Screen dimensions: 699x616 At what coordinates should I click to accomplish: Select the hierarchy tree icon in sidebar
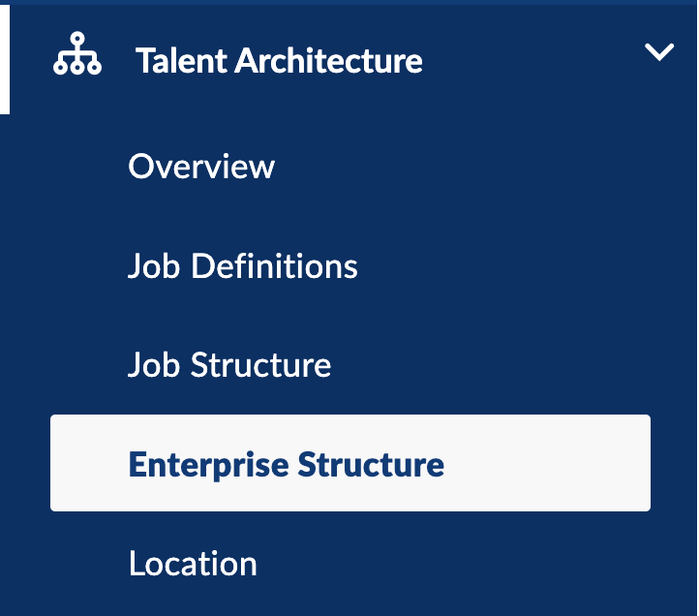coord(77,53)
